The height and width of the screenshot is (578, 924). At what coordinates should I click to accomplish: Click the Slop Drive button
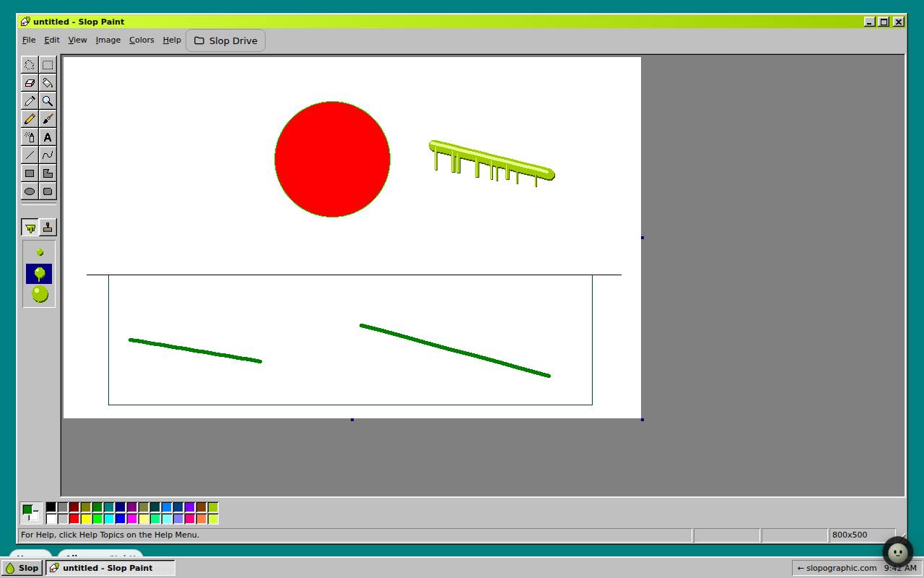[x=225, y=40]
